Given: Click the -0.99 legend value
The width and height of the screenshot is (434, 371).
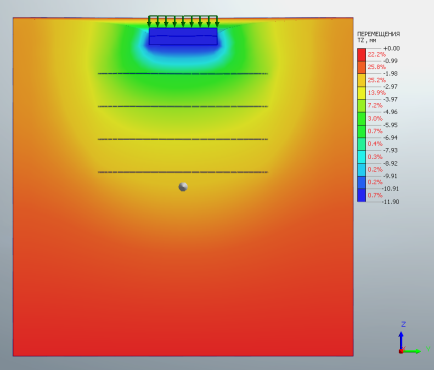Looking at the screenshot, I should point(390,61).
